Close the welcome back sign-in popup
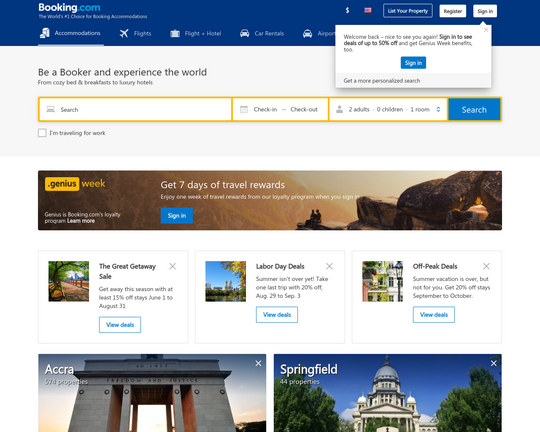Screen dimensions: 540x432 [486, 30]
